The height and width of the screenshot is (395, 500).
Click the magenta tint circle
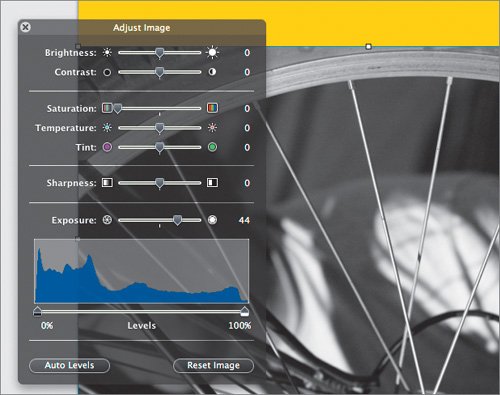[x=107, y=147]
